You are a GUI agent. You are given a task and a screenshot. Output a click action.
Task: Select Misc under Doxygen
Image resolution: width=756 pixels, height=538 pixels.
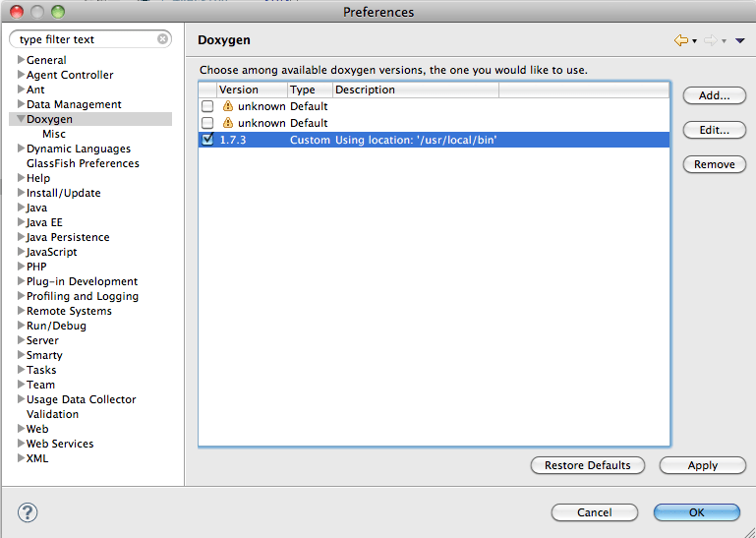pos(53,134)
